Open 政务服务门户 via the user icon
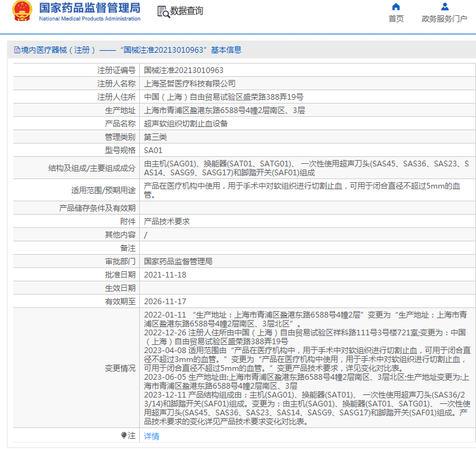 click(445, 6)
